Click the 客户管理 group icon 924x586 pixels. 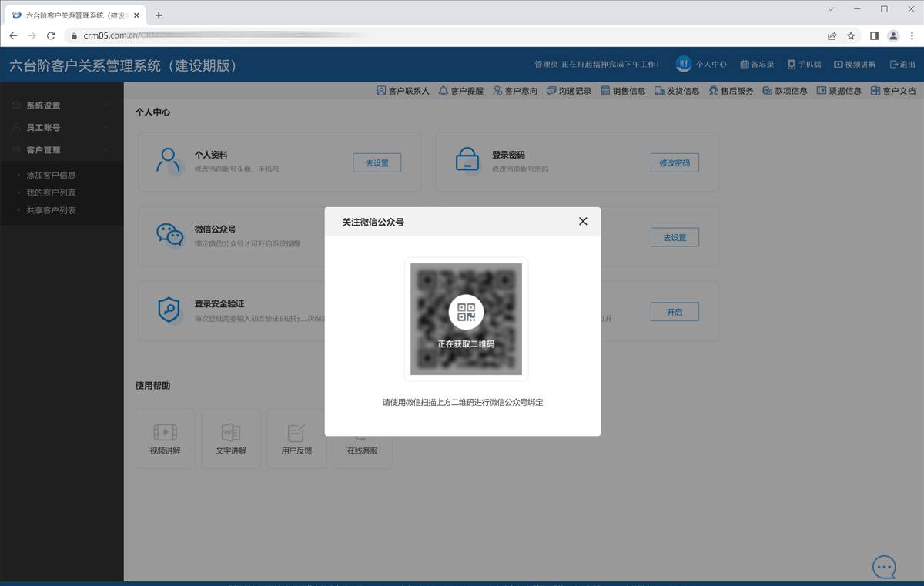coord(16,150)
